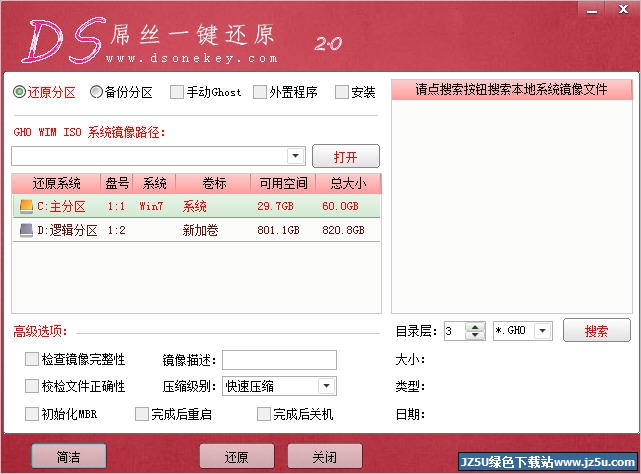
Task: Click the 1:2 disk number cell
Action: pyautogui.click(x=117, y=230)
